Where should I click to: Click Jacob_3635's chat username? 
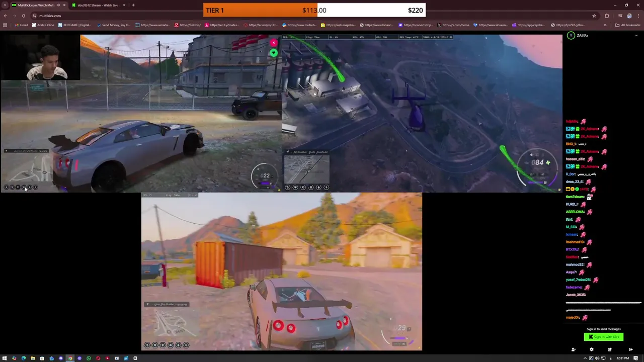(576, 295)
